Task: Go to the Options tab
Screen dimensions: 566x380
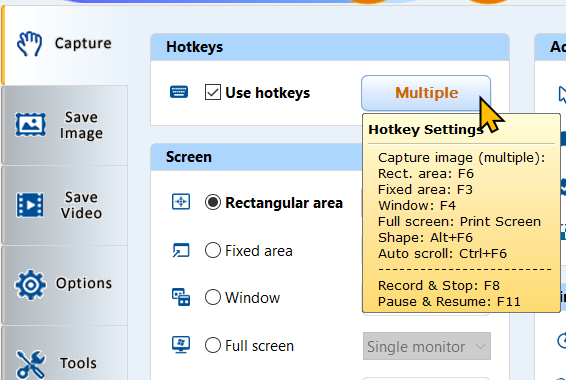Action: pos(64,285)
